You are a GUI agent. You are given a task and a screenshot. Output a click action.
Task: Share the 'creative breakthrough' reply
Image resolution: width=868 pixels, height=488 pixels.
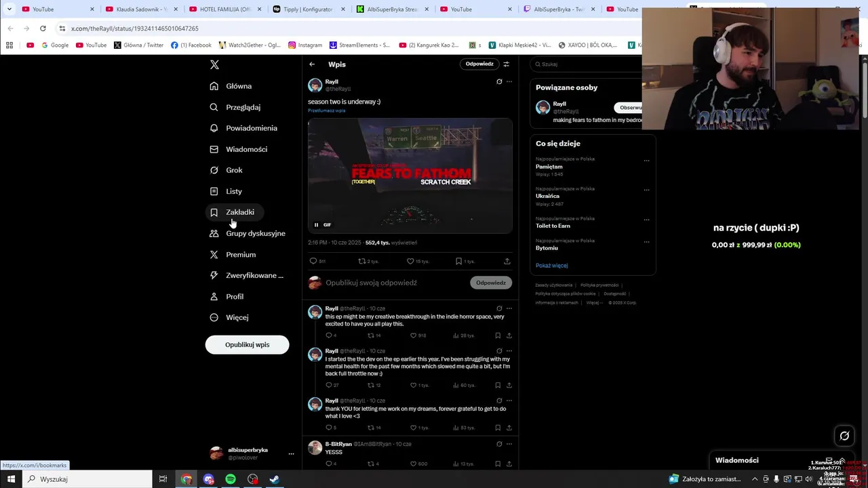tap(509, 335)
